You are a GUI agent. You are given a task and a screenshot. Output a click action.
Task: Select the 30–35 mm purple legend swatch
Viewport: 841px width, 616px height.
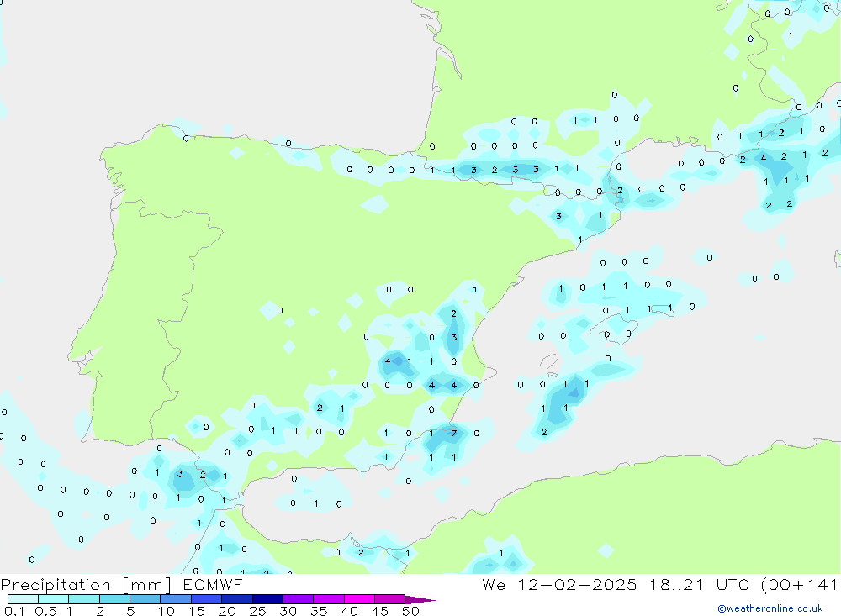[x=299, y=599]
